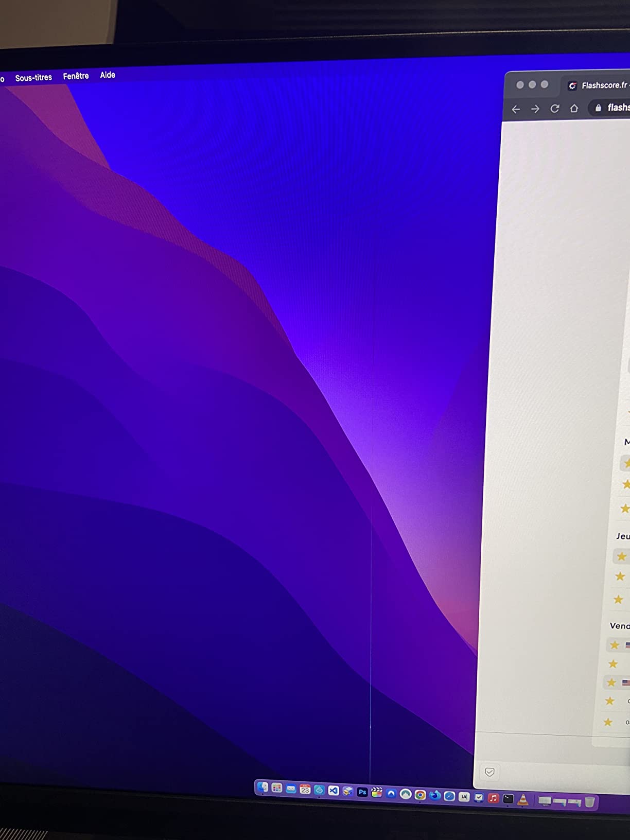
Task: Launch Visual Studio Code from the dock
Action: click(334, 791)
